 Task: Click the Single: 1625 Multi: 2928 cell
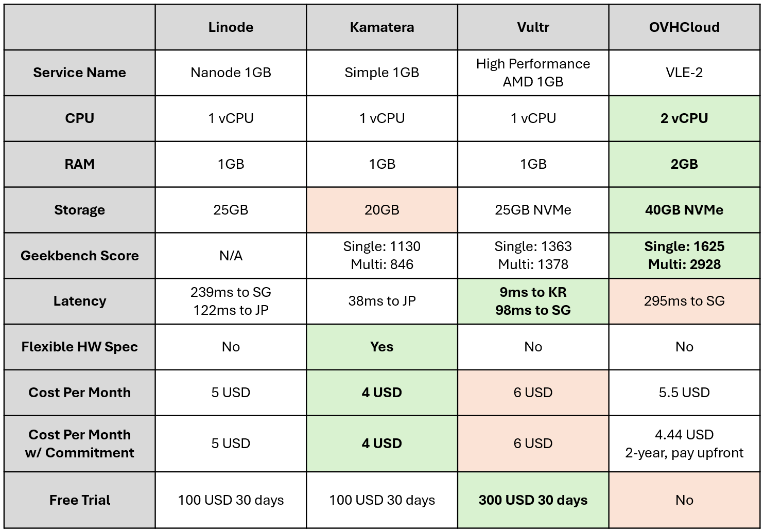[x=684, y=256]
